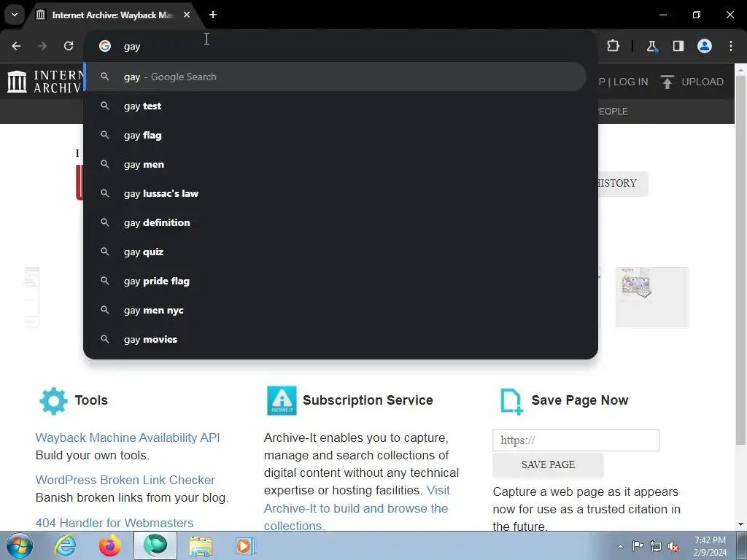
Task: Click the Save Page Now icon
Action: click(511, 402)
